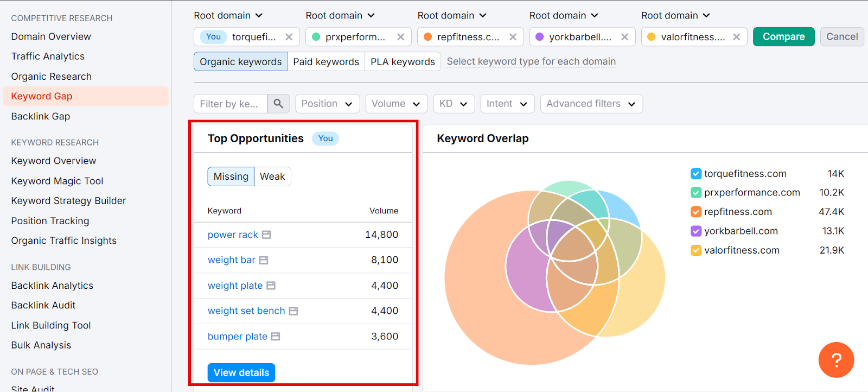Uncheck yorkbarbell.com in overlap legend
This screenshot has height=392, width=868.
696,231
